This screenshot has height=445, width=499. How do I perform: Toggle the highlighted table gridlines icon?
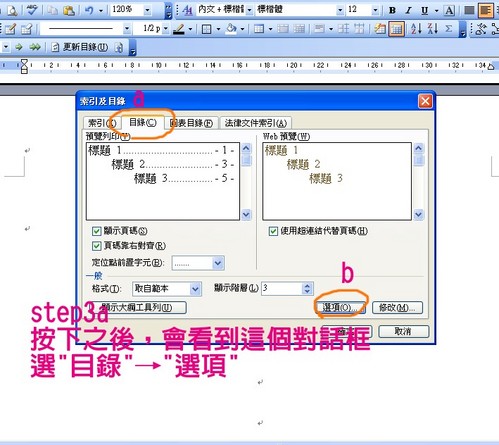(x=396, y=29)
